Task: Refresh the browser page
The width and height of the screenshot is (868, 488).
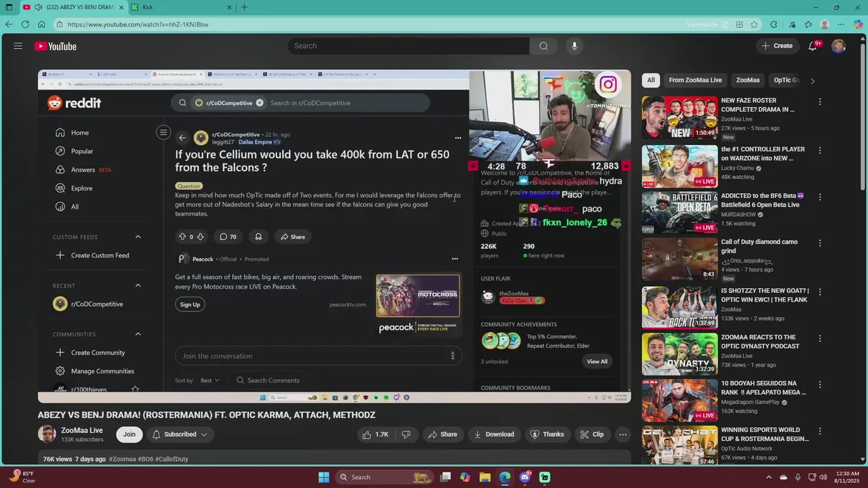Action: [x=25, y=24]
